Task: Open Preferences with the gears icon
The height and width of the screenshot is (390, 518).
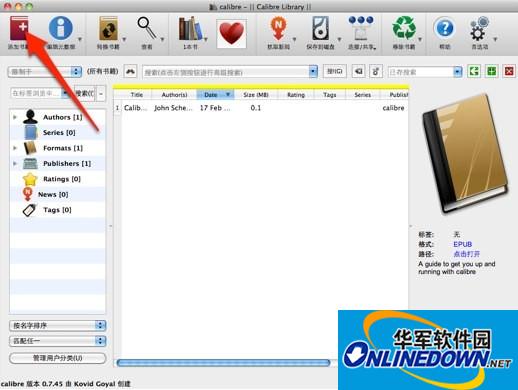Action: (479, 29)
